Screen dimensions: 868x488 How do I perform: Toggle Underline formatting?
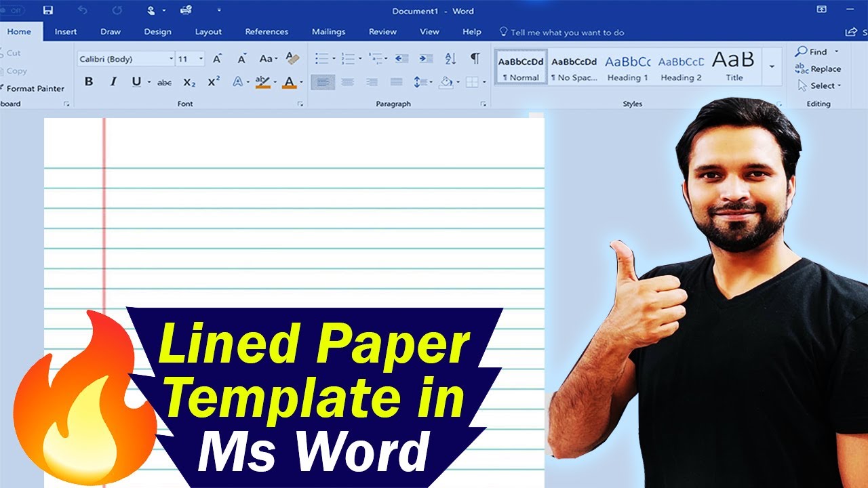(x=136, y=82)
